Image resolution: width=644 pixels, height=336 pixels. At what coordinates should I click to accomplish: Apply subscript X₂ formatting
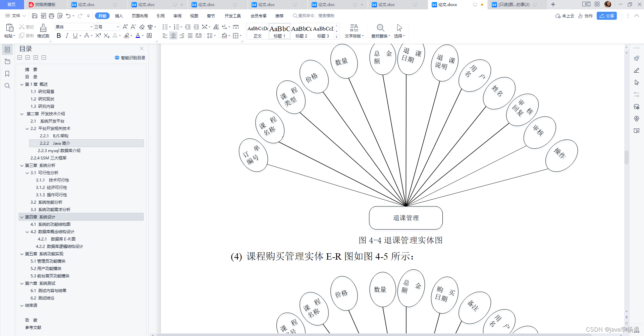tap(107, 36)
